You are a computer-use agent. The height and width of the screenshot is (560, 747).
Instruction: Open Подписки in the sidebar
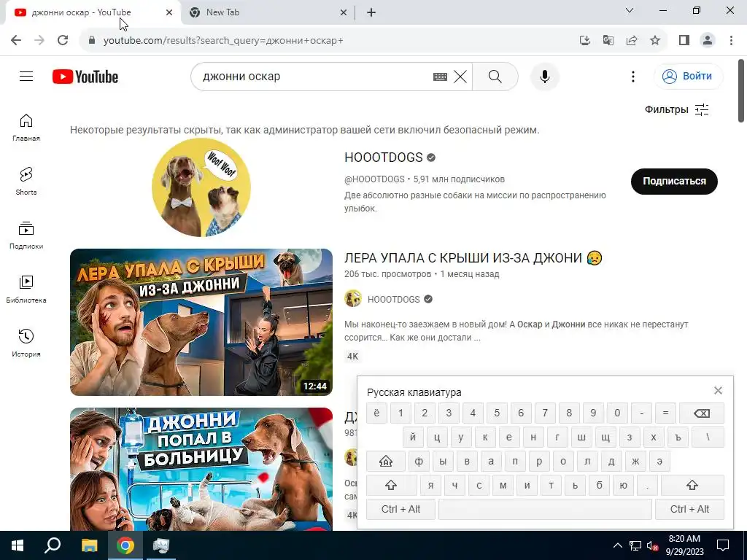click(x=26, y=236)
